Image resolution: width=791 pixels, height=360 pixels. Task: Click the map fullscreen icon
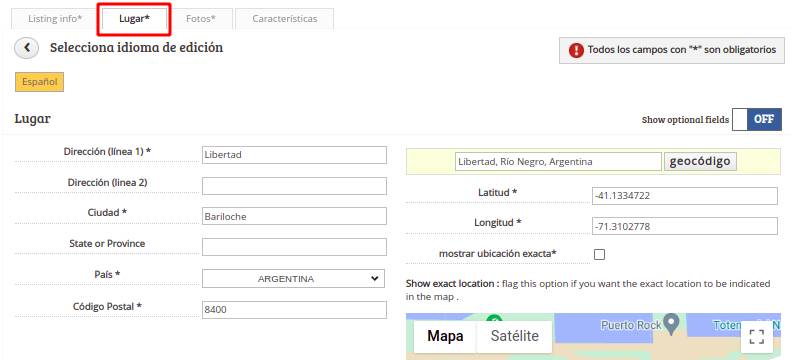757,337
